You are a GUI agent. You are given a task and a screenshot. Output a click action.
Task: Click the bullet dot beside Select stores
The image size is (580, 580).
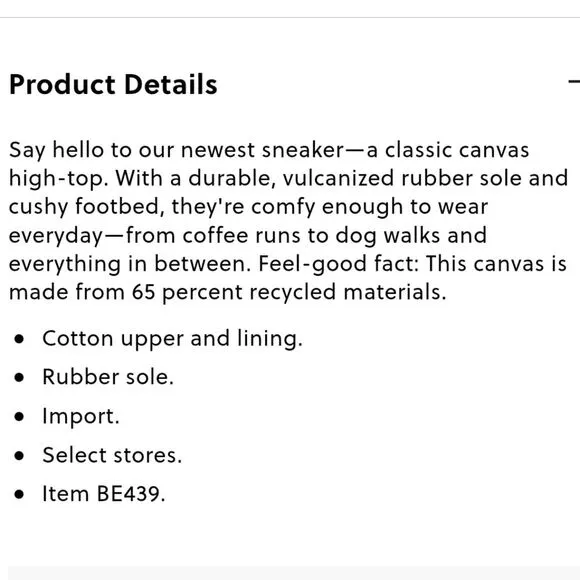19,455
